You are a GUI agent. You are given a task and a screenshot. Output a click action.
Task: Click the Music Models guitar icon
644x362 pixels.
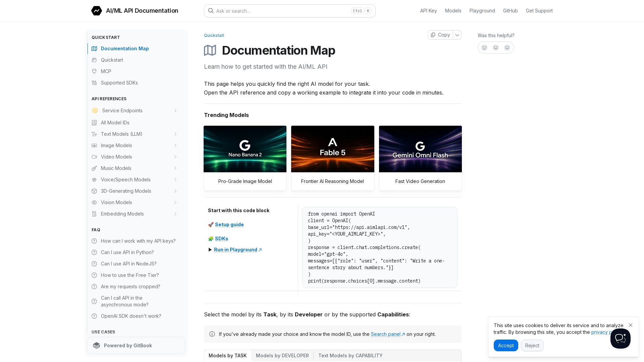pyautogui.click(x=94, y=168)
